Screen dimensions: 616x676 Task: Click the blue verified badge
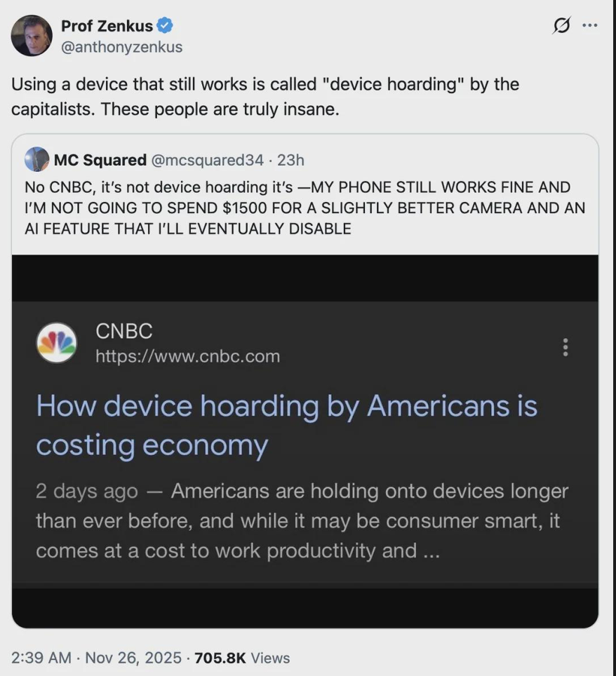coord(165,27)
